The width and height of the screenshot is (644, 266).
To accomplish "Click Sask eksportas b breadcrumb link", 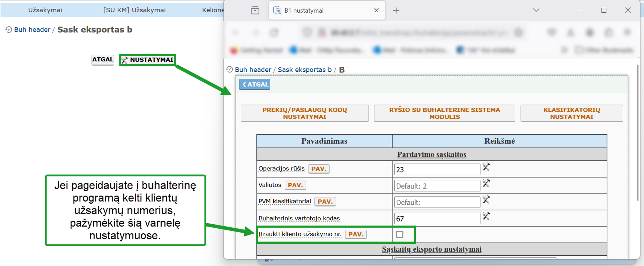I will click(305, 70).
